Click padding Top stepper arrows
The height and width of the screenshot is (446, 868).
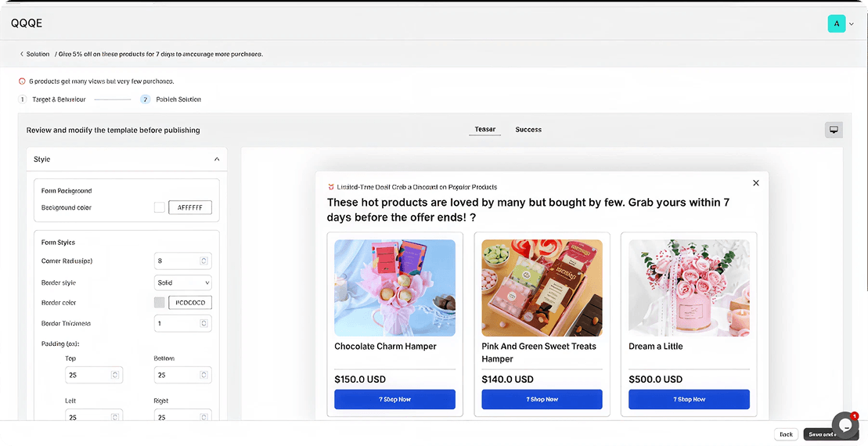(x=115, y=376)
